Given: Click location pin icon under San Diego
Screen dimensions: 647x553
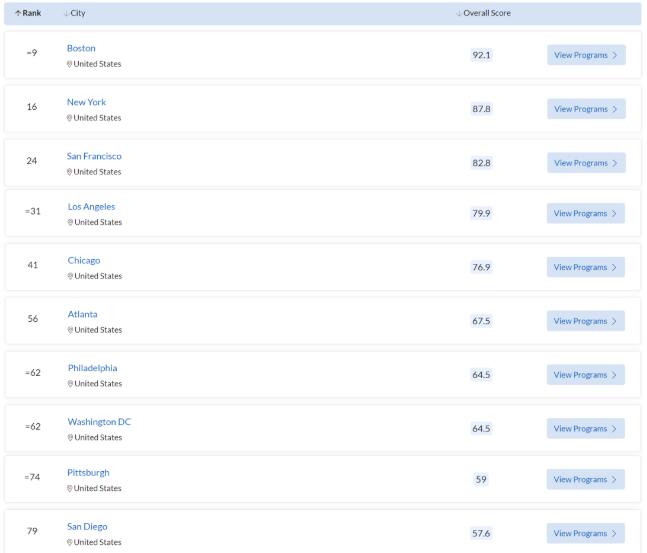Looking at the screenshot, I should click(70, 543).
